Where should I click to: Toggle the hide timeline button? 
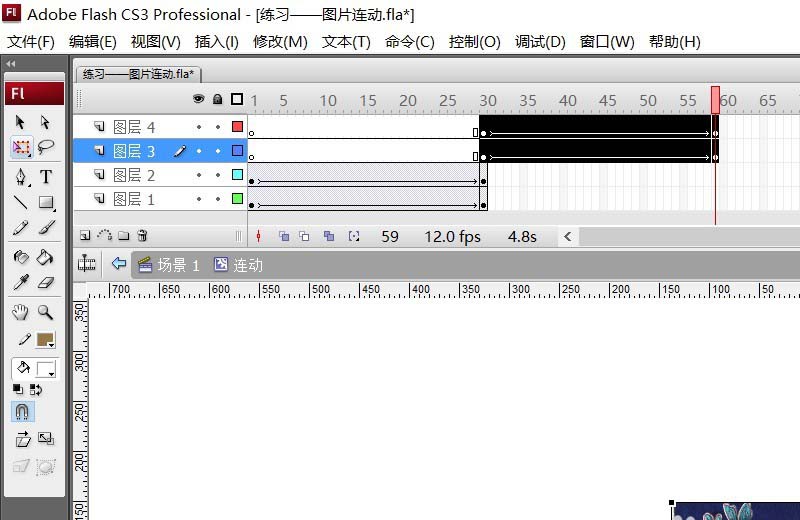click(x=87, y=264)
